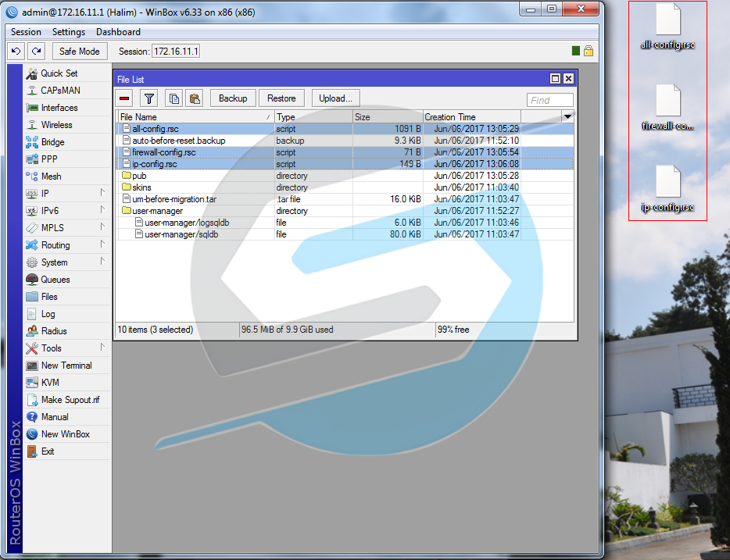Click the Backup button
Image resolution: width=730 pixels, height=560 pixels.
[233, 98]
